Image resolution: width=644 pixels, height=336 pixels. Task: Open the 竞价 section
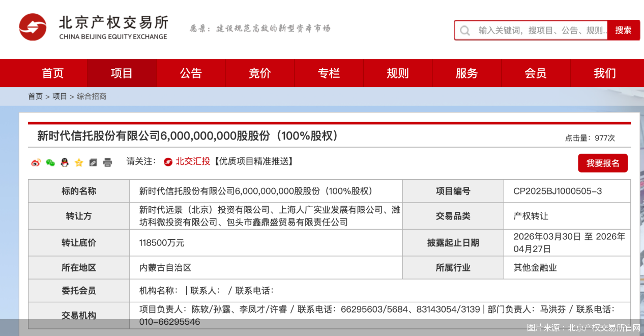[x=259, y=73]
